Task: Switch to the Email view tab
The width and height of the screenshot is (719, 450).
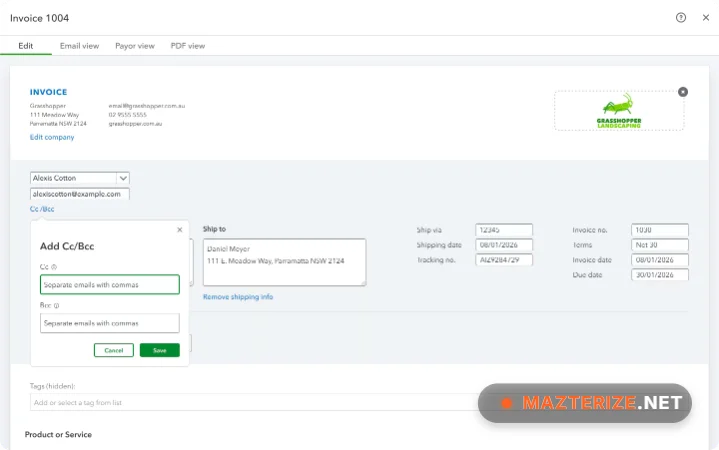Action: pos(79,46)
